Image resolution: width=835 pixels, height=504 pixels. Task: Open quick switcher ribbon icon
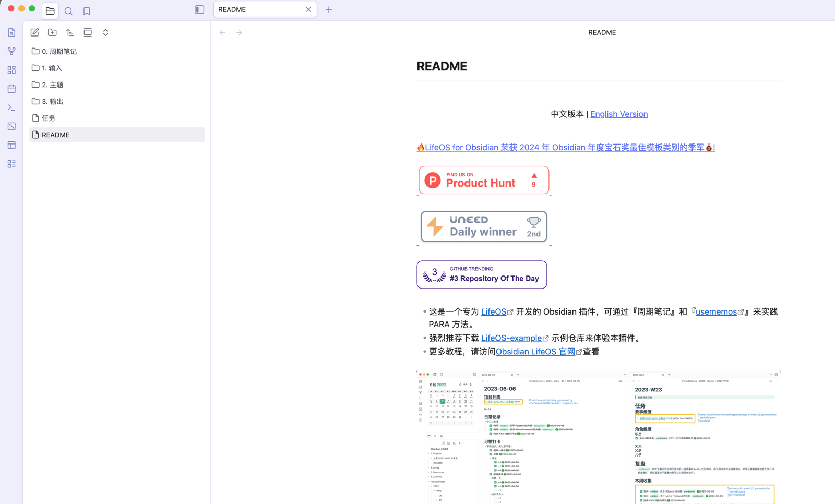[x=11, y=32]
